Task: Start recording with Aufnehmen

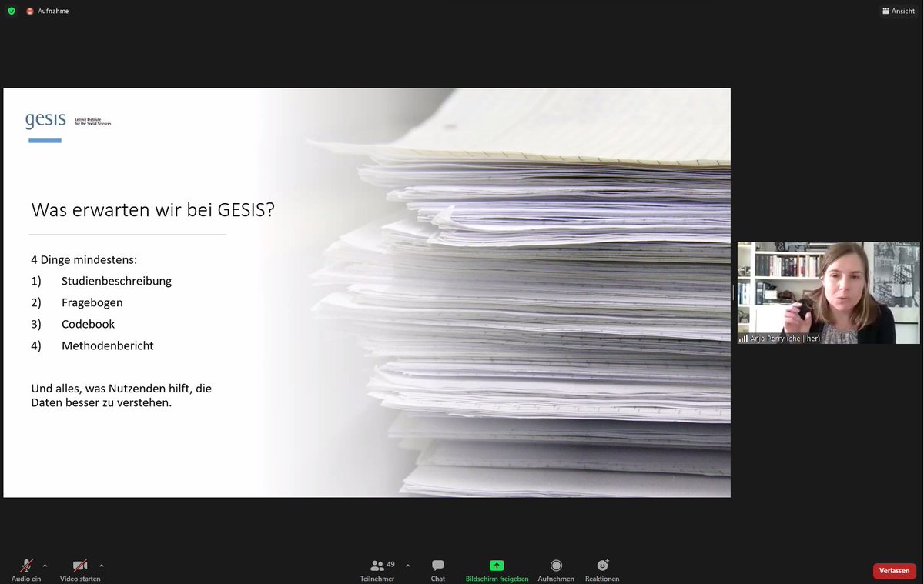Action: coord(556,570)
